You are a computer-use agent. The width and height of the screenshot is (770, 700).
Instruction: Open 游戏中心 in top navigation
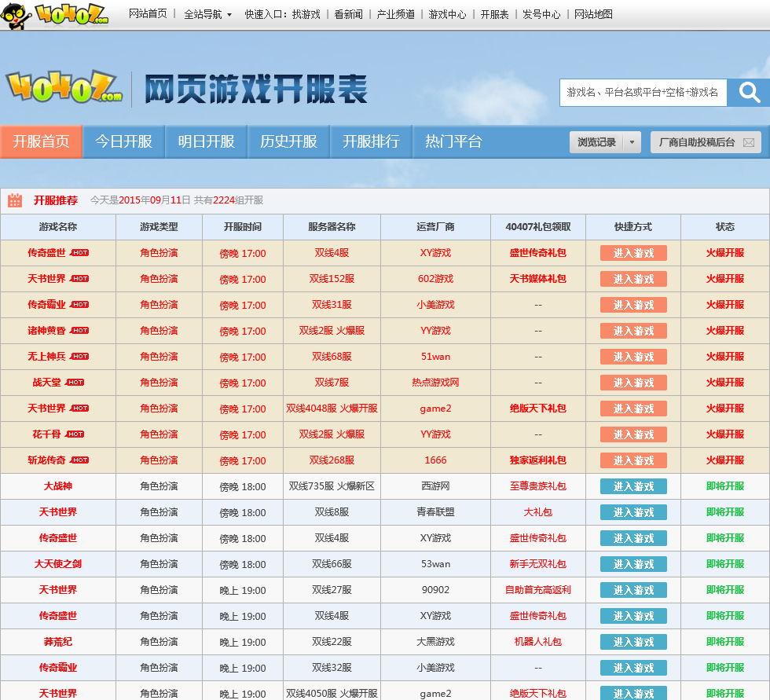tap(447, 14)
